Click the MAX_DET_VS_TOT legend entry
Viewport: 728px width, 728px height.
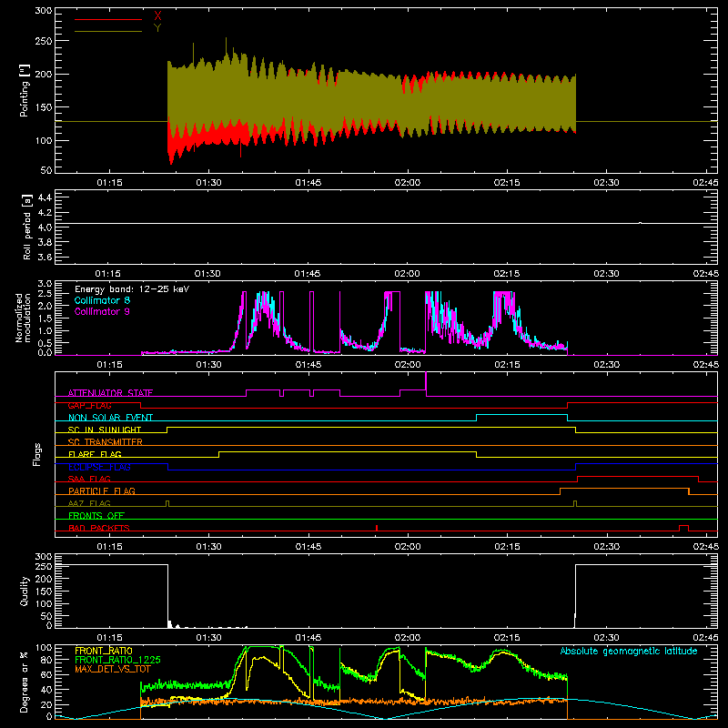click(x=112, y=669)
